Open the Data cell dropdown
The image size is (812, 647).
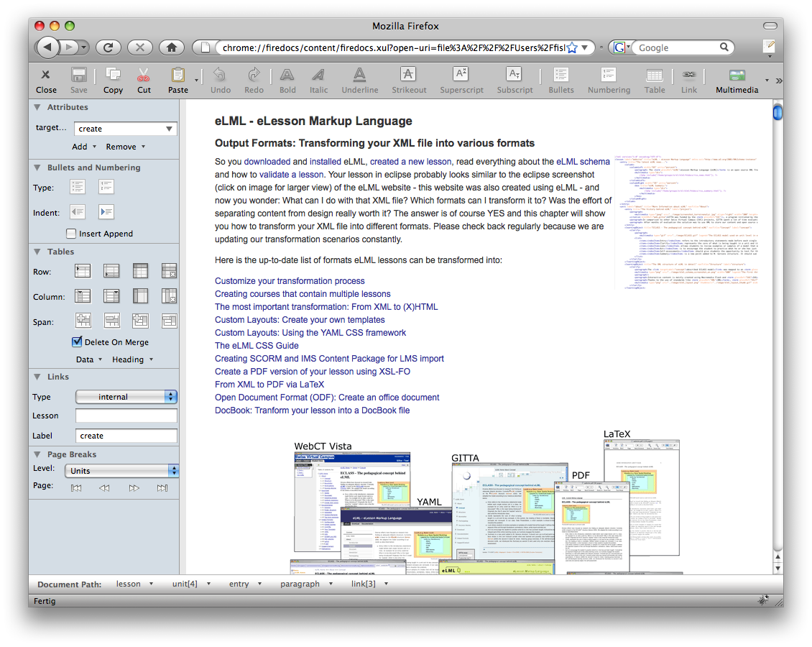click(x=89, y=359)
